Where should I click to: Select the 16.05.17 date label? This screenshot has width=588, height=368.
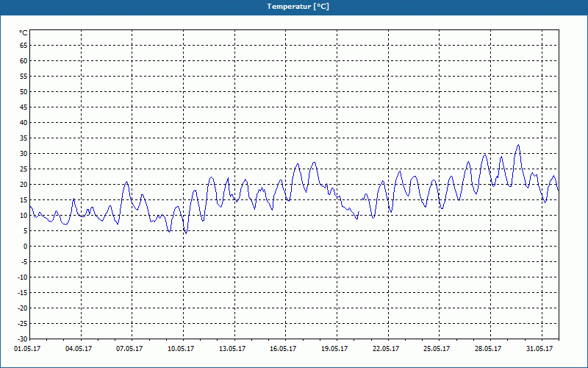(283, 349)
